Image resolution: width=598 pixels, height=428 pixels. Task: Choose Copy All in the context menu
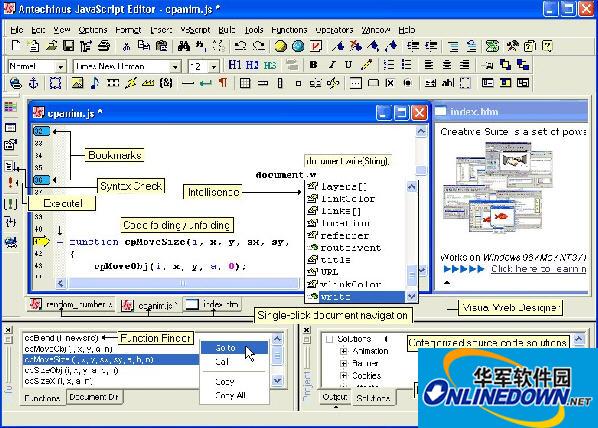230,396
